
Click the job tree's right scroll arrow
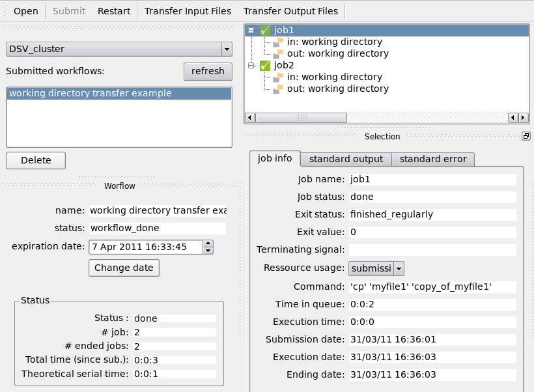pyautogui.click(x=523, y=118)
